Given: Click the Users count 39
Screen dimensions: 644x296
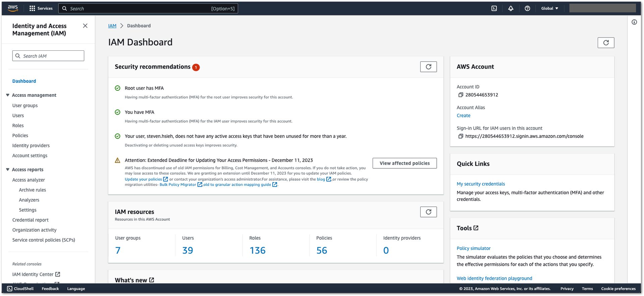Looking at the screenshot, I should (x=187, y=250).
